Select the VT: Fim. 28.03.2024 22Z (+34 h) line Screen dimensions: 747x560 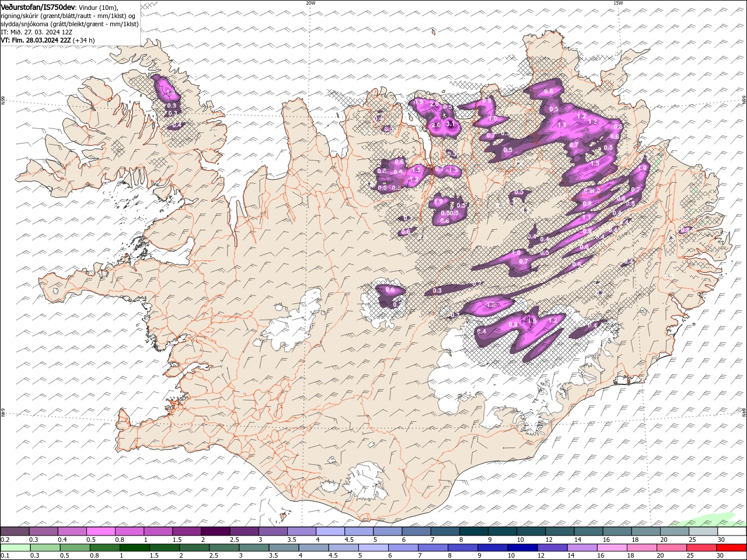coord(48,40)
